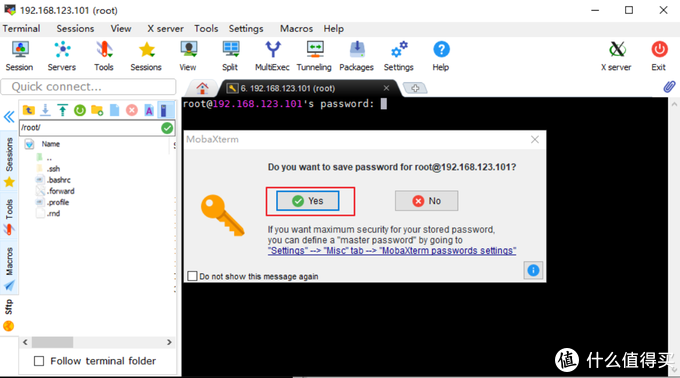Click the red delete icon in SFTP toolbar
Viewport: 680px width, 378px height.
pyautogui.click(x=132, y=110)
